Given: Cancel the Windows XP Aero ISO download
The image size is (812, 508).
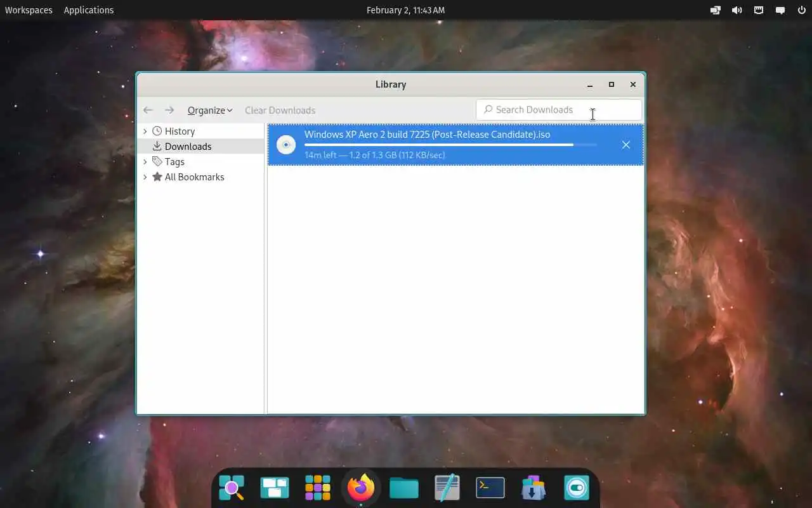Looking at the screenshot, I should (x=625, y=145).
